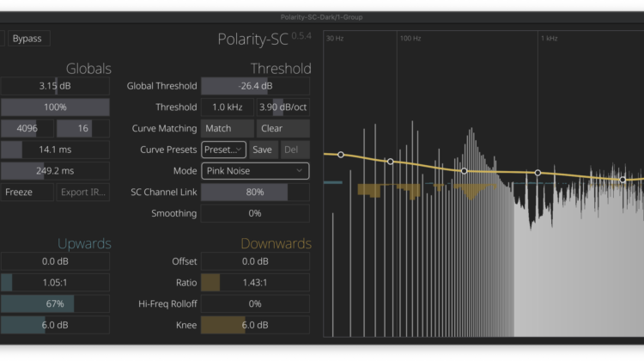Screen dimensions: 644x361
Task: Click the Globals section heading
Action: (88, 68)
